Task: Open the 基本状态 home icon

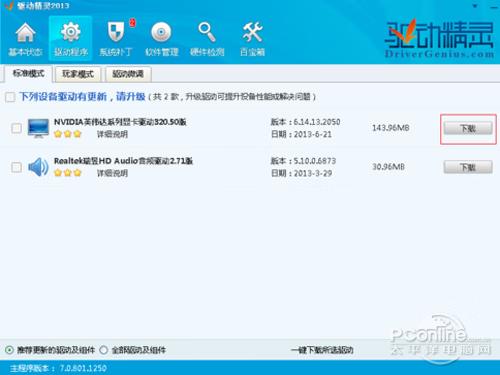Action: [x=25, y=39]
